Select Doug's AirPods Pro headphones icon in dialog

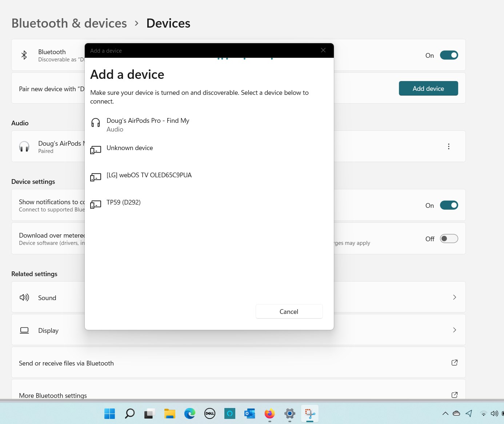pyautogui.click(x=96, y=123)
